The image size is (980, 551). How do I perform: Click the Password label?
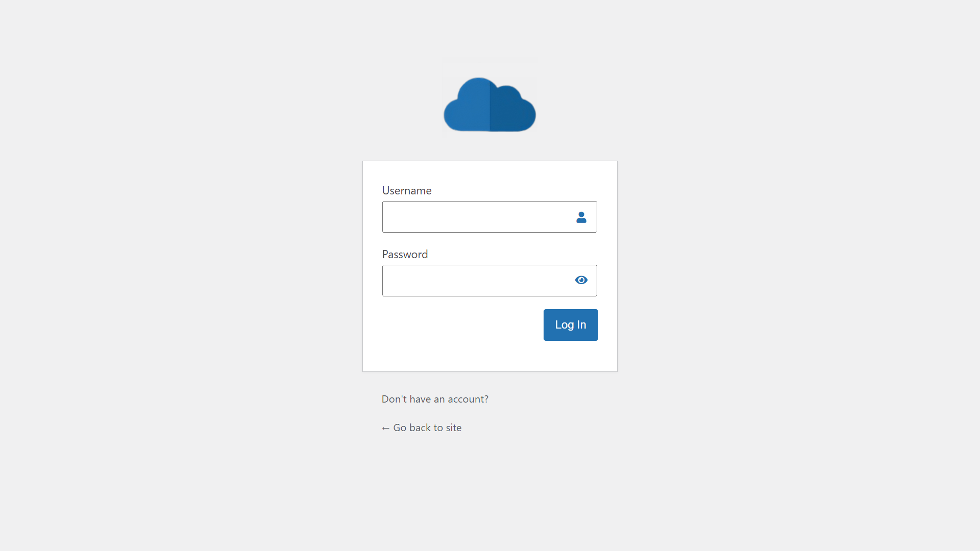point(405,254)
